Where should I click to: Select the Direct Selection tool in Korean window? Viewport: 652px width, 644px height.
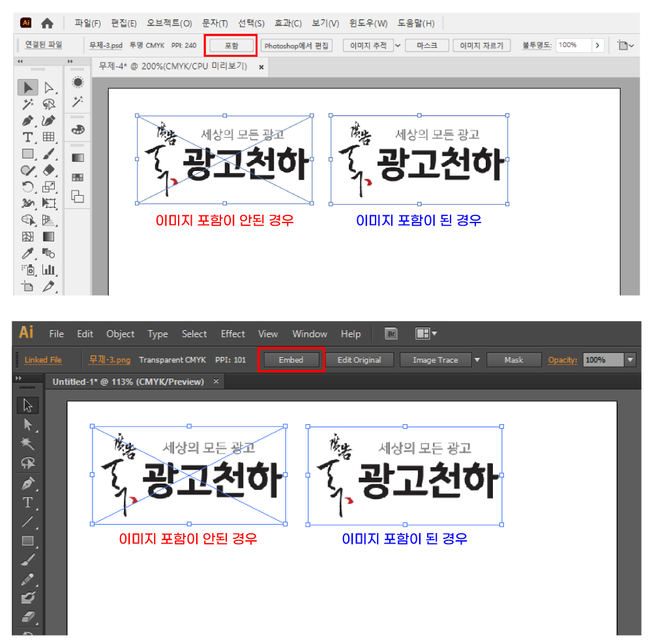coord(49,88)
